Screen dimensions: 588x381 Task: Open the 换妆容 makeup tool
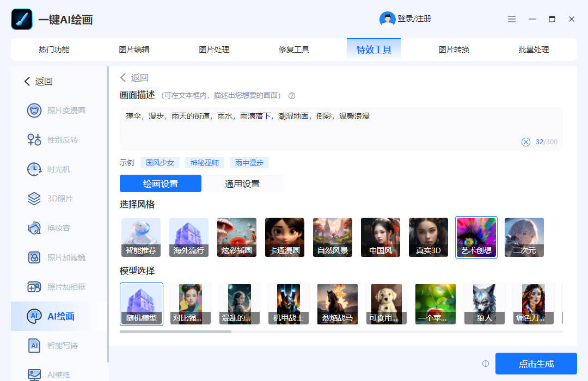(49, 228)
